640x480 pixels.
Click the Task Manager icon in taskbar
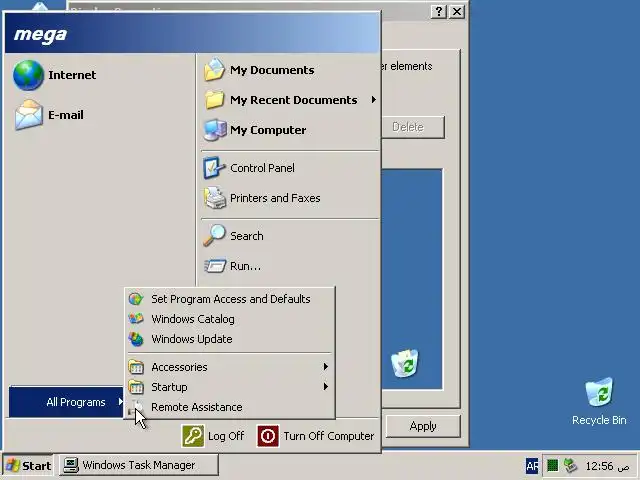point(71,465)
